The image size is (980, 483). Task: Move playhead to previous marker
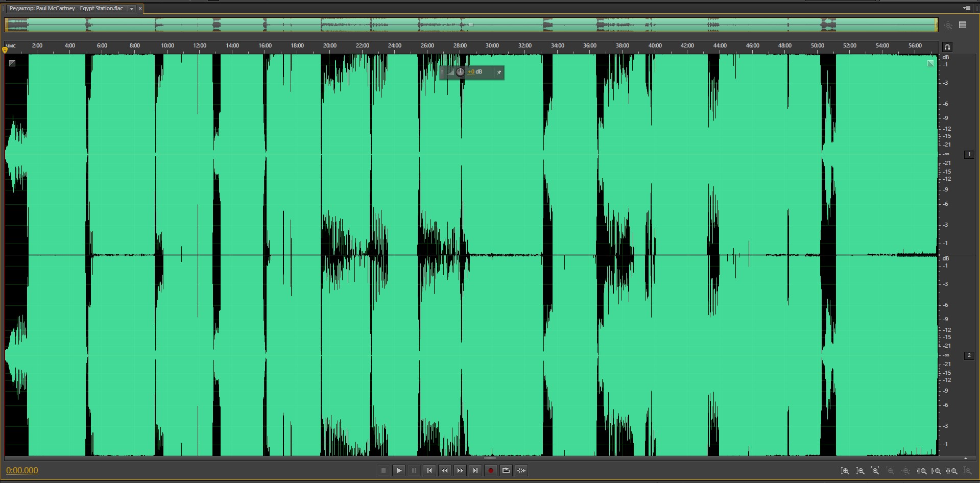coord(429,471)
